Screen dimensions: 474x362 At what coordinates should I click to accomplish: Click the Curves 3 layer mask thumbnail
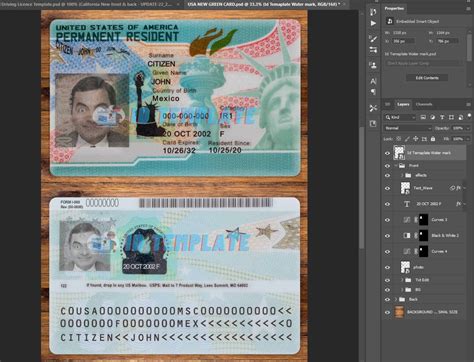(423, 220)
